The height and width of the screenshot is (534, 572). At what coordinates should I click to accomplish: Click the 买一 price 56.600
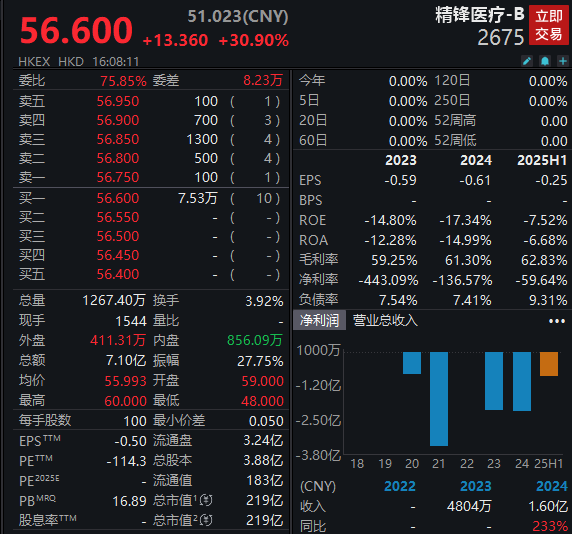pyautogui.click(x=118, y=198)
